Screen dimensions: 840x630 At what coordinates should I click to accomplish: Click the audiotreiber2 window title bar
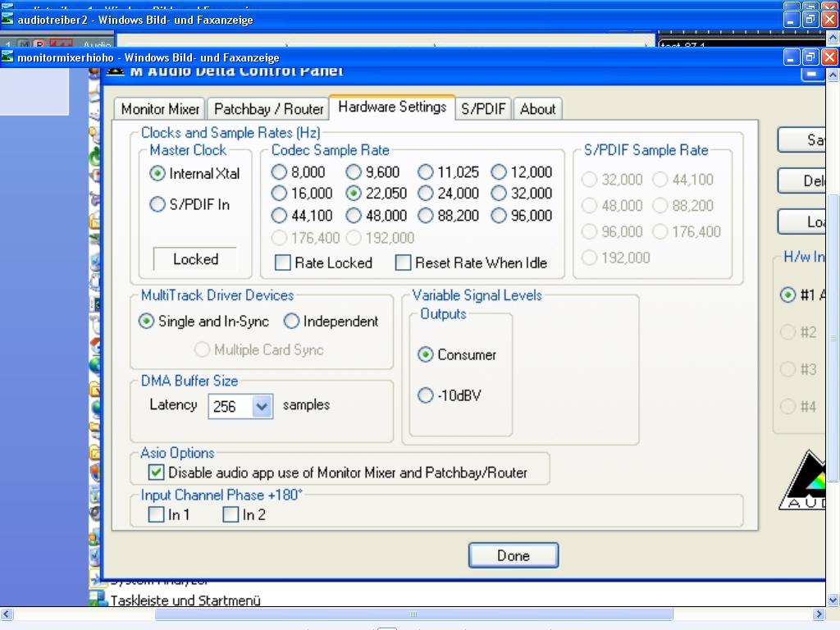pos(391,20)
